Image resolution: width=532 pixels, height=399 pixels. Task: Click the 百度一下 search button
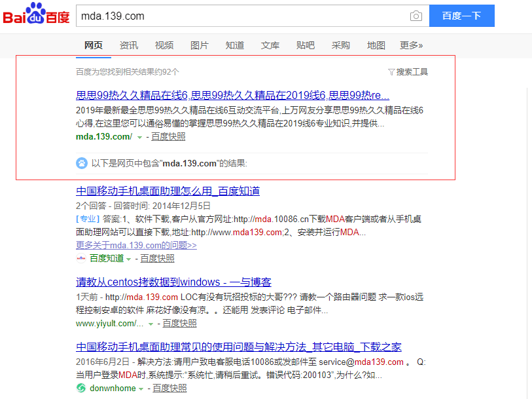pyautogui.click(x=462, y=16)
